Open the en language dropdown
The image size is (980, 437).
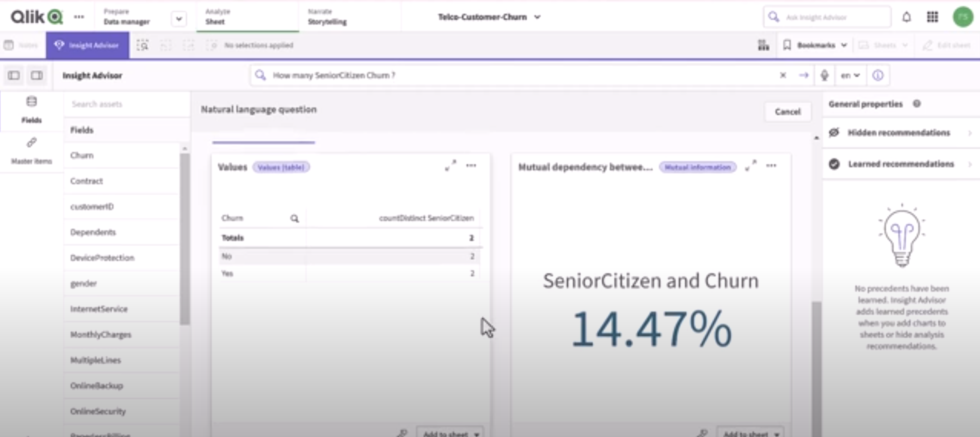[850, 75]
